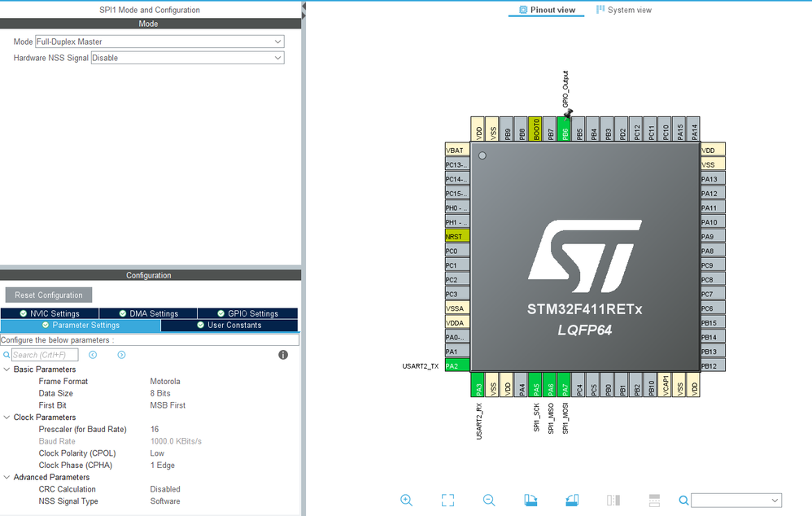Viewport: 812px width, 516px height.
Task: Zoom in on the chip pinout
Action: point(407,500)
